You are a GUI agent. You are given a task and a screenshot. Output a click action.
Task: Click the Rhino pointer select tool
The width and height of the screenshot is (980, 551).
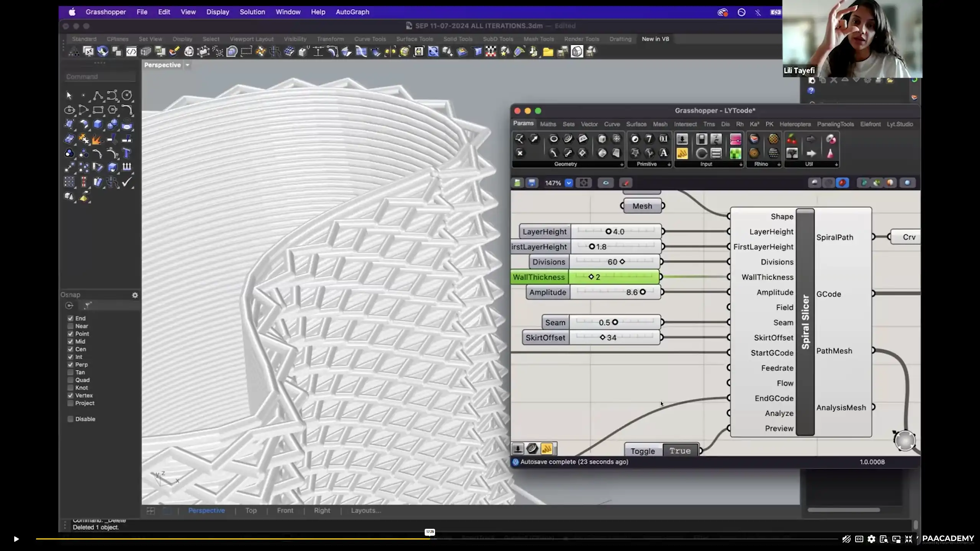[x=69, y=95]
